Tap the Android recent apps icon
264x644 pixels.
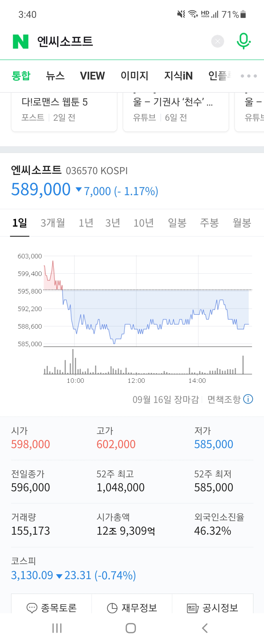[57, 628]
